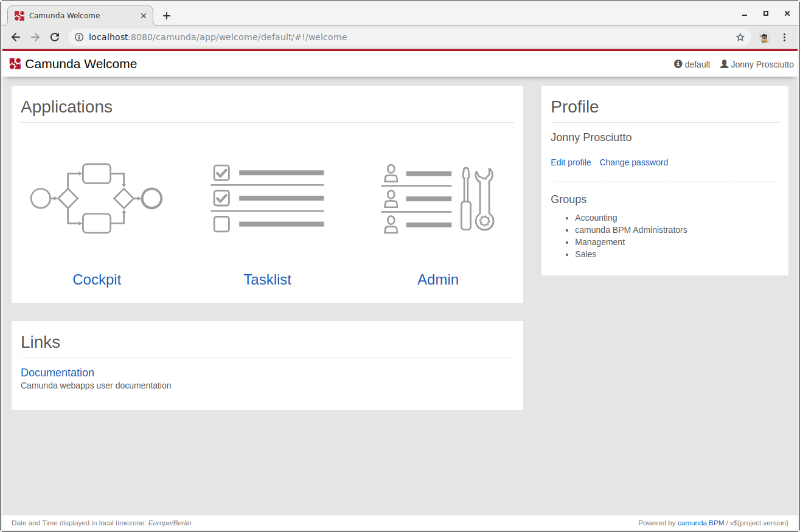The width and height of the screenshot is (800, 532).
Task: Open Tasklist via the checklist icon
Action: [x=267, y=198]
